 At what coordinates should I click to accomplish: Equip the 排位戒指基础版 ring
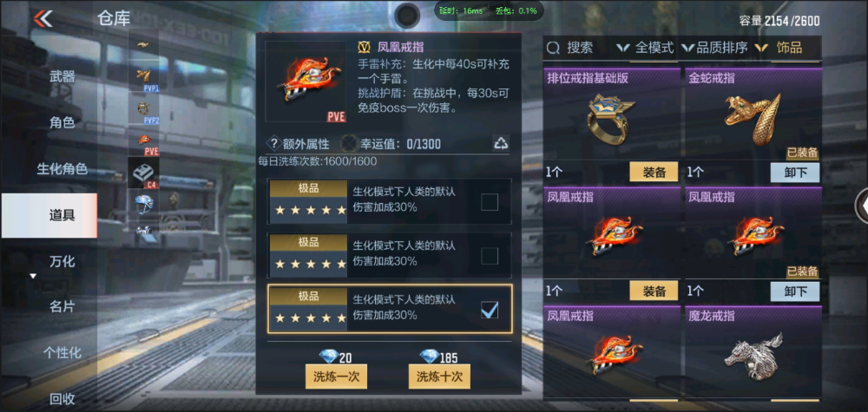click(x=654, y=172)
